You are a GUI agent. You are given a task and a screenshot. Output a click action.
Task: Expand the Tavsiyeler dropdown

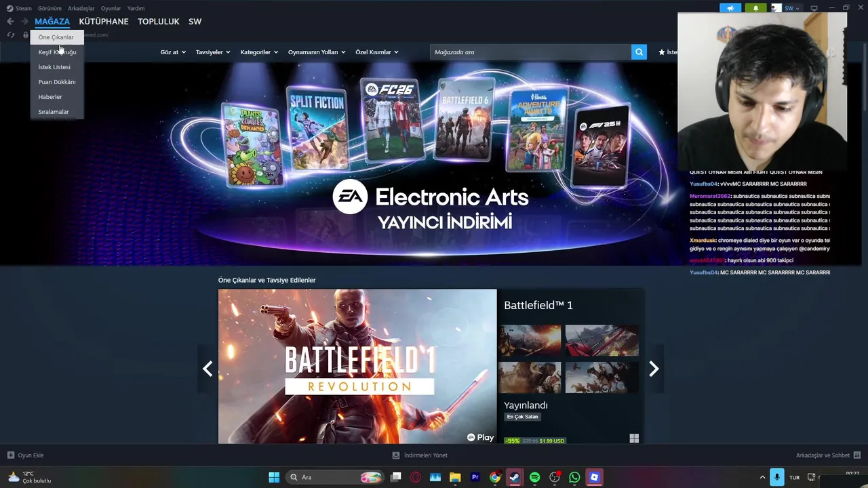pyautogui.click(x=213, y=52)
